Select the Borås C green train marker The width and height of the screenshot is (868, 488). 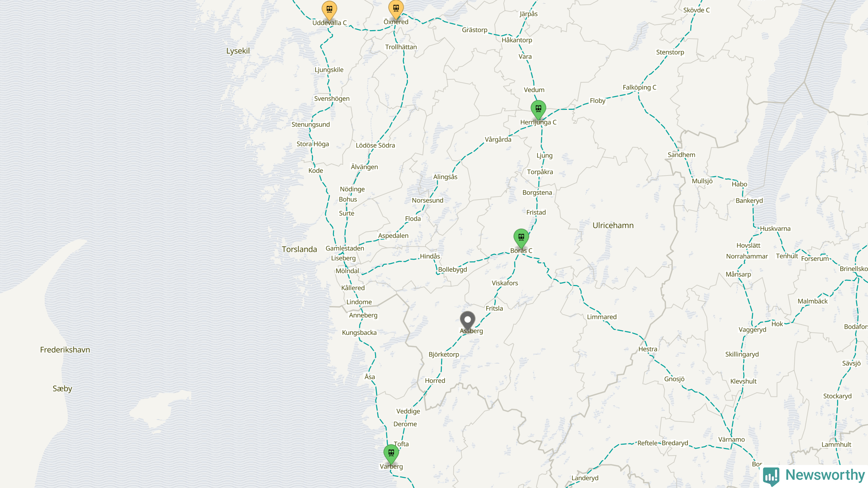coord(521,238)
